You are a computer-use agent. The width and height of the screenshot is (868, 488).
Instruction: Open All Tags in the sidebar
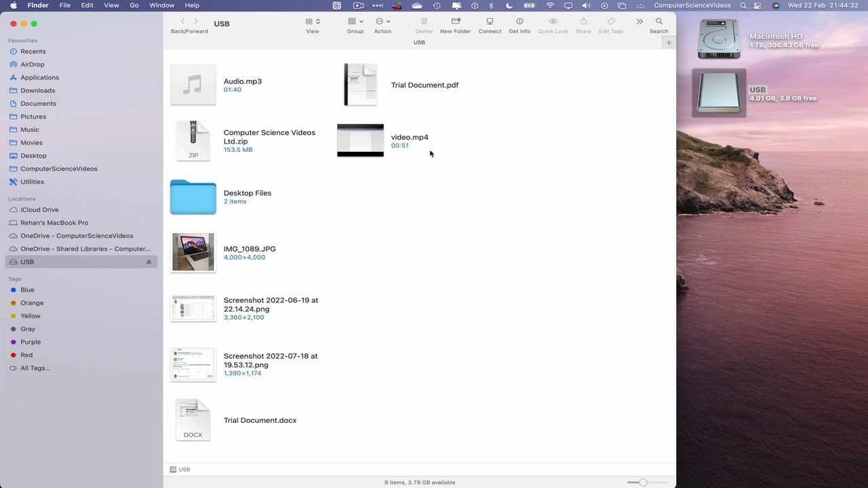point(81,368)
